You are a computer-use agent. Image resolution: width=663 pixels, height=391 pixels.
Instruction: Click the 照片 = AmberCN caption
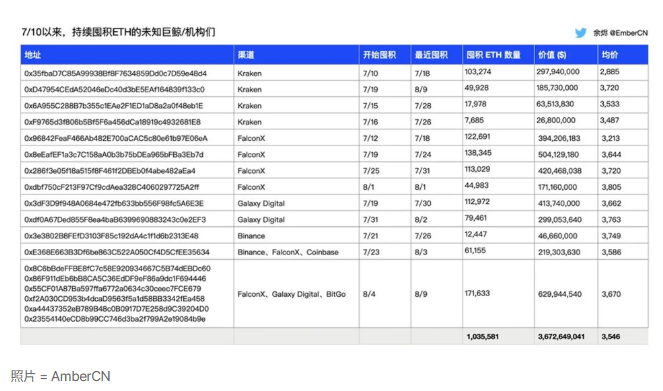60,376
